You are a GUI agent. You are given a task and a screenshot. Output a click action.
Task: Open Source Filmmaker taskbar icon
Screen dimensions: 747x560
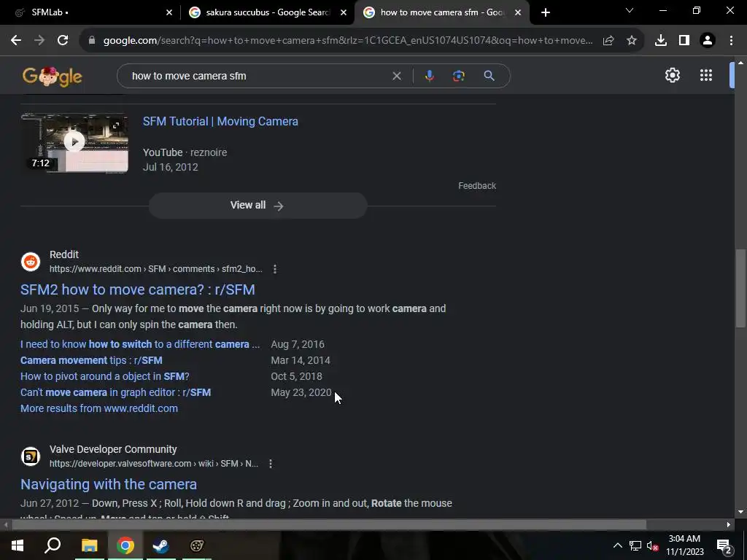pos(197,545)
